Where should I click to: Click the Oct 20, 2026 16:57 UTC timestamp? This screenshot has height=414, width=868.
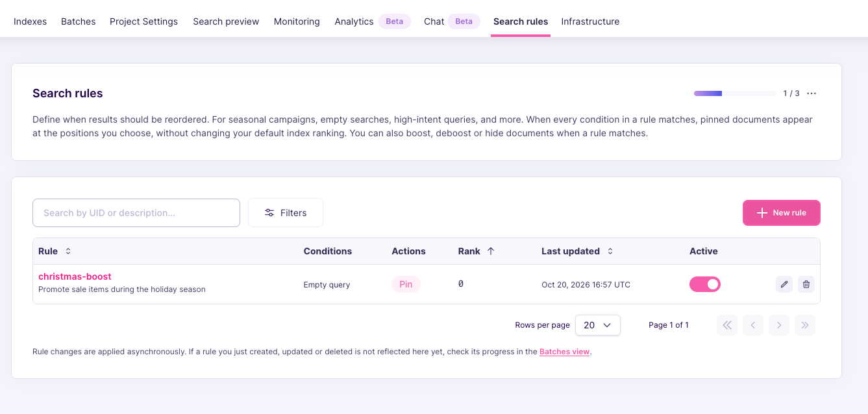[x=586, y=285]
